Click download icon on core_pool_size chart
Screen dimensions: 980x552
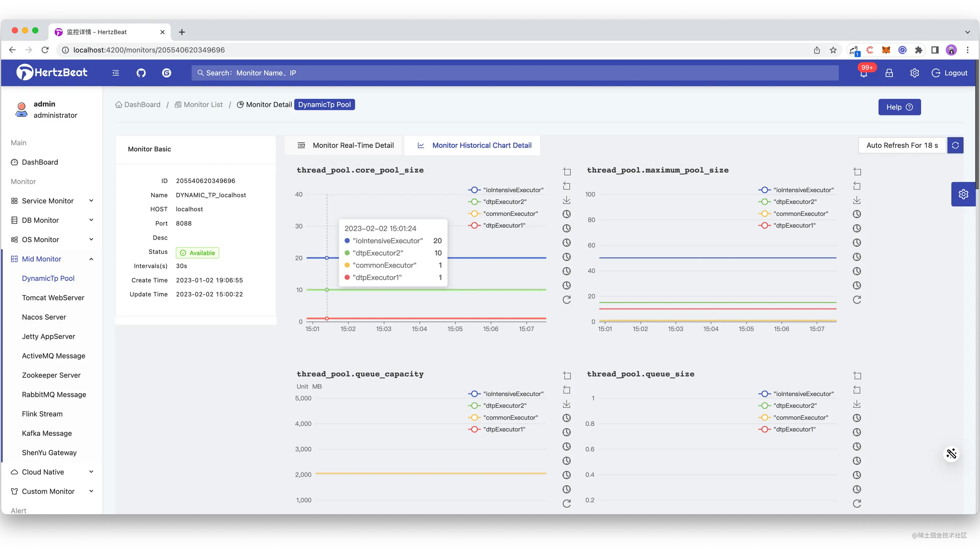pos(566,200)
